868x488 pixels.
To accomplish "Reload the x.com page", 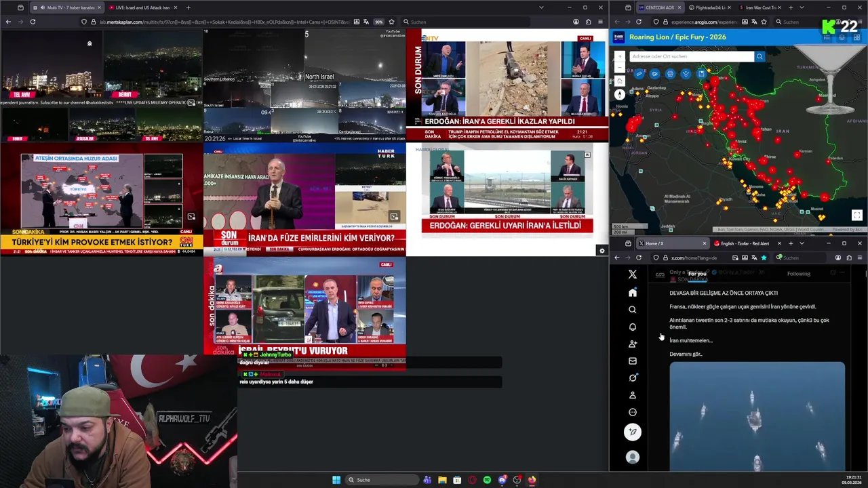I will coord(639,258).
